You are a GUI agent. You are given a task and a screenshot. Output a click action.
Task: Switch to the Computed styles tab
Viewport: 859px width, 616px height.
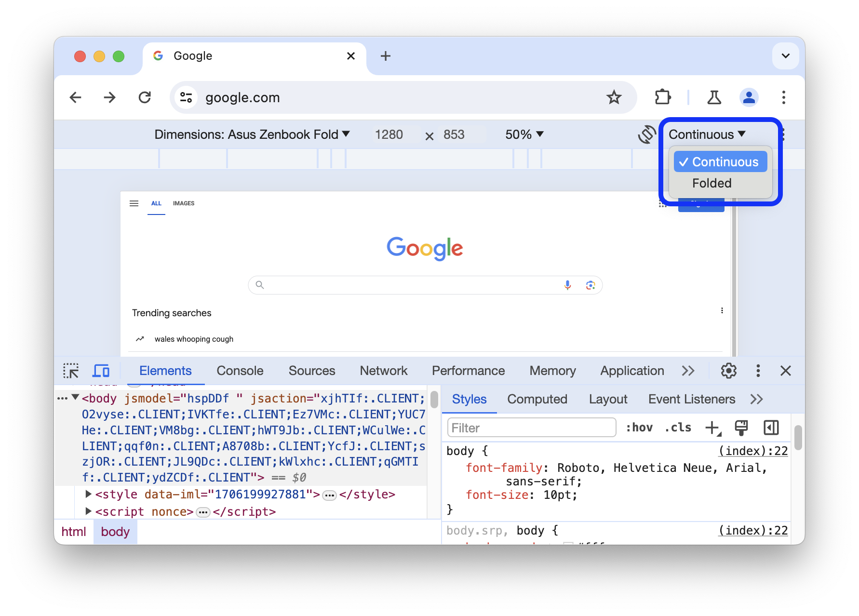point(537,399)
